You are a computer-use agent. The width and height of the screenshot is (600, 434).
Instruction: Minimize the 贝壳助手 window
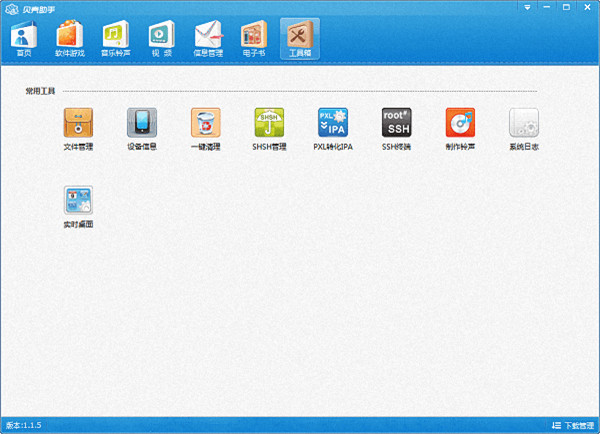[x=548, y=7]
